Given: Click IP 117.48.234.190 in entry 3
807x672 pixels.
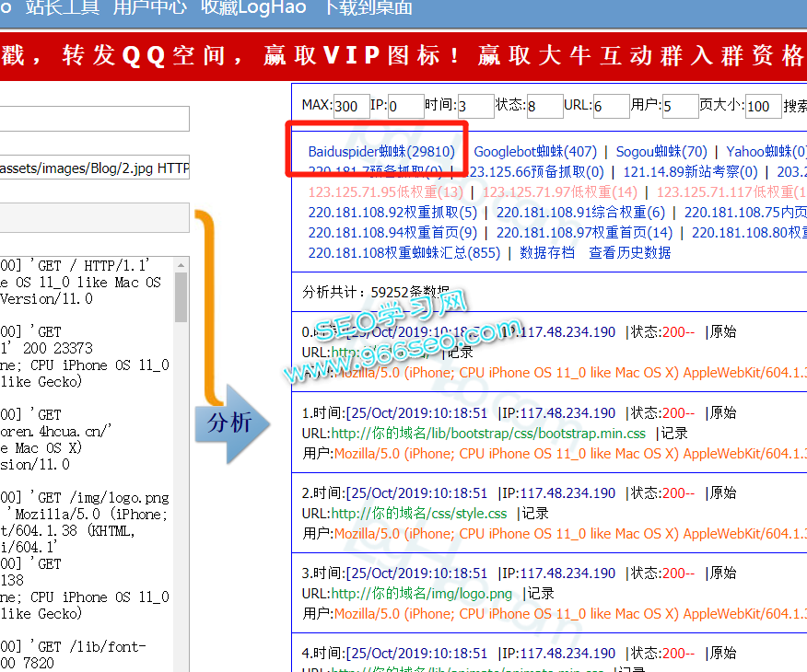Looking at the screenshot, I should [x=567, y=573].
